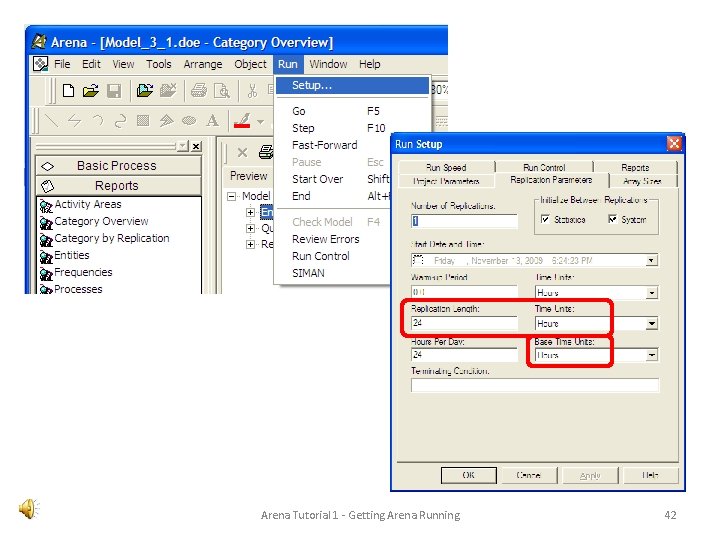
Task: Click the Replication Length input field
Action: 464,323
